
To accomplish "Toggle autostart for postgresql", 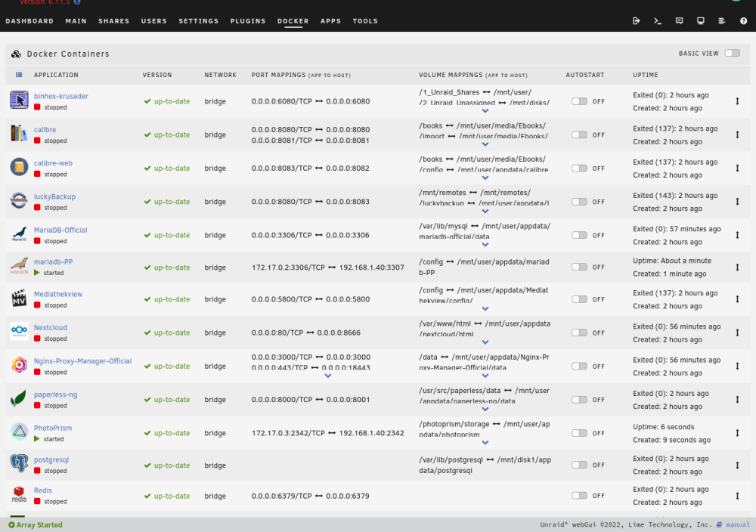I will coord(579,465).
